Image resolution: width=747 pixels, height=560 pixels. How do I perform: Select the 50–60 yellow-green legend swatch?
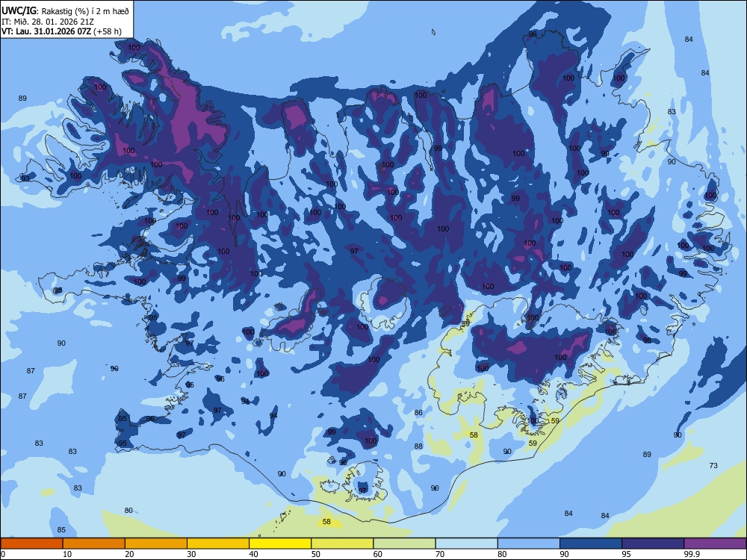342,544
